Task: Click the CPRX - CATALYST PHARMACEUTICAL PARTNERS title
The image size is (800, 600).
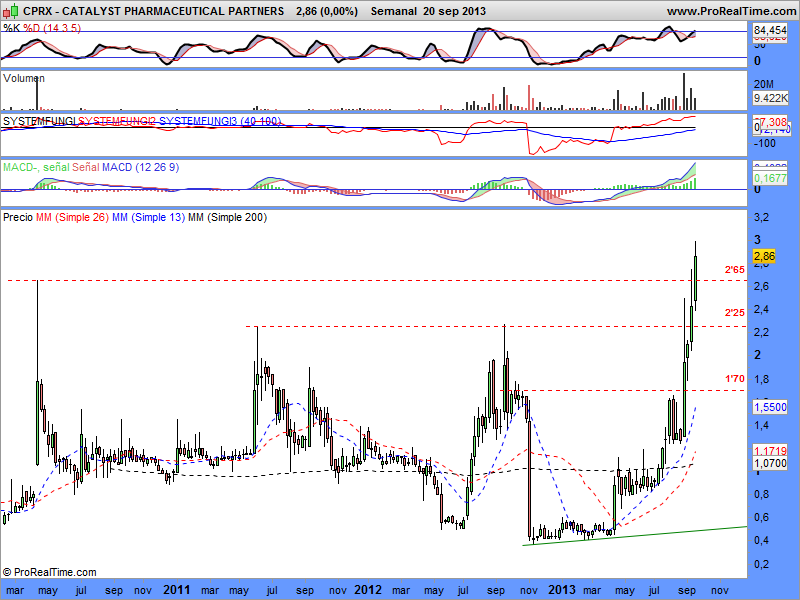Action: [x=154, y=11]
